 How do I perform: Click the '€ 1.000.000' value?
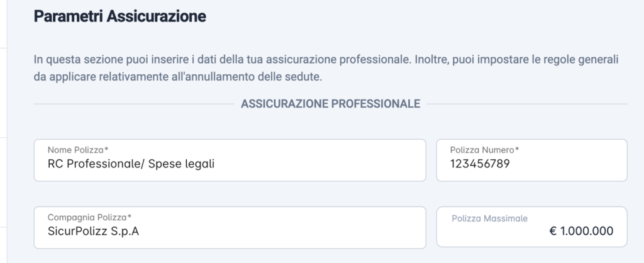(x=581, y=231)
